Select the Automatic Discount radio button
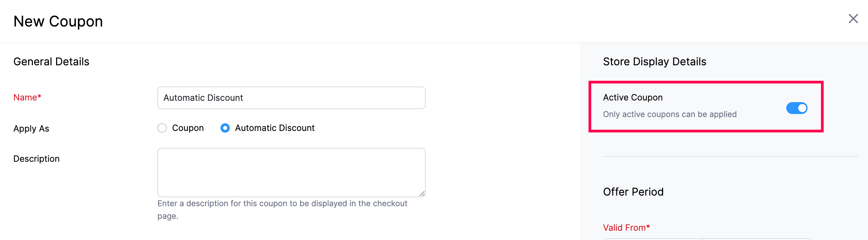The height and width of the screenshot is (240, 868). click(x=225, y=128)
